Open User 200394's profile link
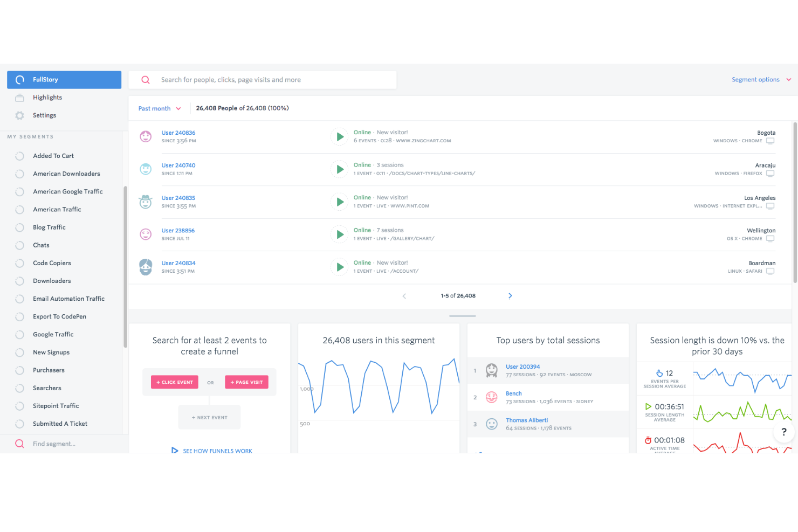Viewport: 798px width, 532px height. tap(522, 366)
